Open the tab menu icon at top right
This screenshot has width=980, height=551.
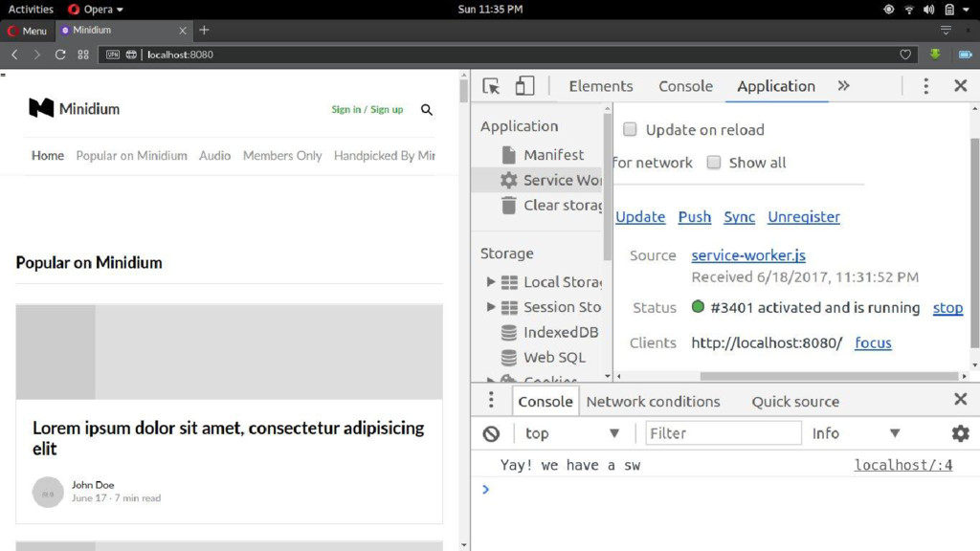pyautogui.click(x=946, y=30)
